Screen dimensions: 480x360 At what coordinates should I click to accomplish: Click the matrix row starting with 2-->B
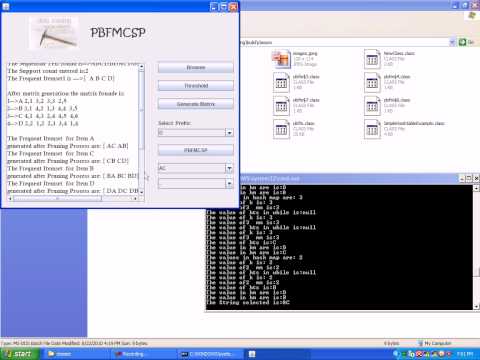(x=42, y=108)
